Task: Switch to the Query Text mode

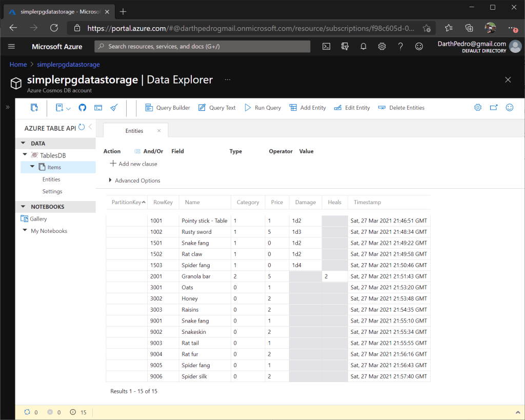Action: coord(217,108)
